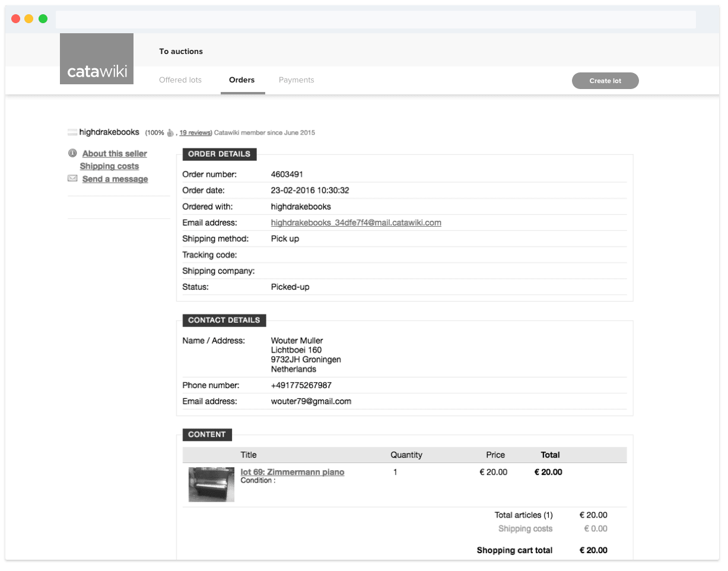Click the Picked-up status value
The width and height of the screenshot is (728, 571).
pyautogui.click(x=290, y=287)
